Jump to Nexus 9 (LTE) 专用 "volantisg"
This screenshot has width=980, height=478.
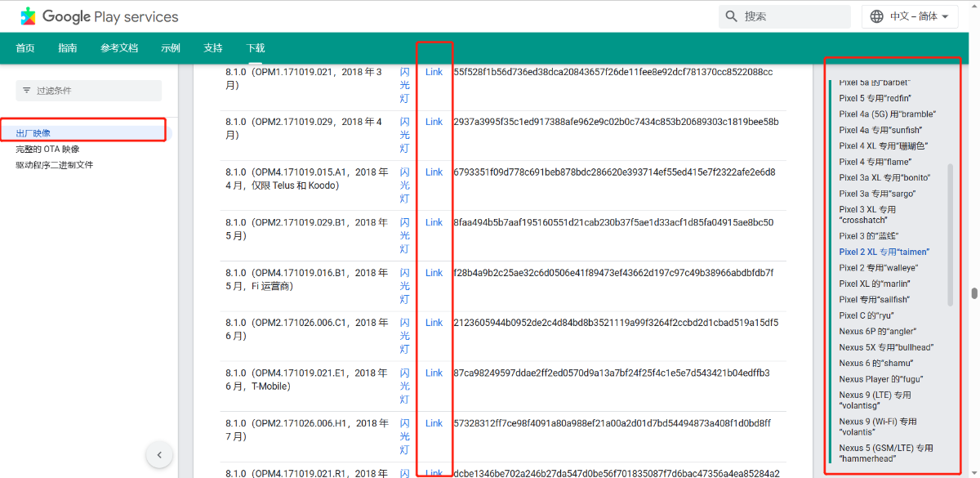coord(875,400)
